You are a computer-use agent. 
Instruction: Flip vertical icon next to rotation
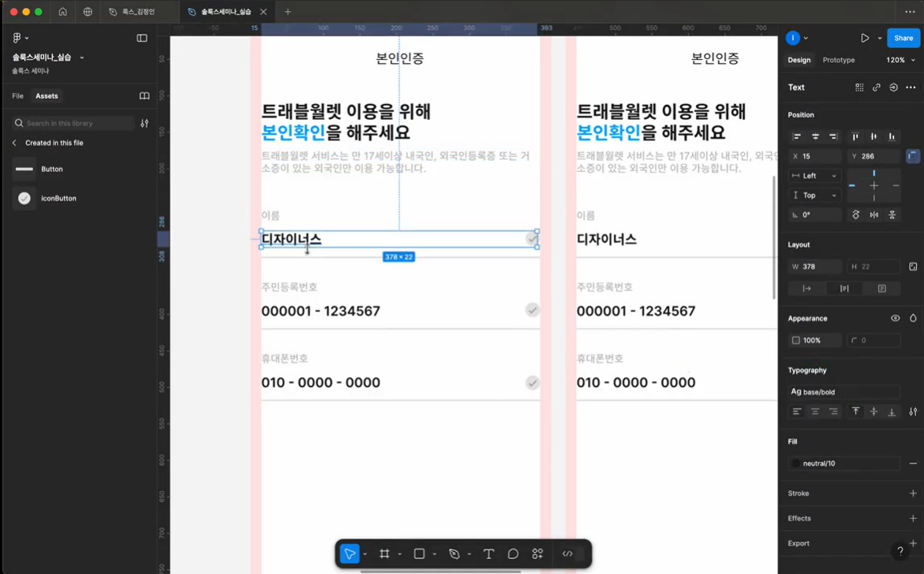coord(892,215)
